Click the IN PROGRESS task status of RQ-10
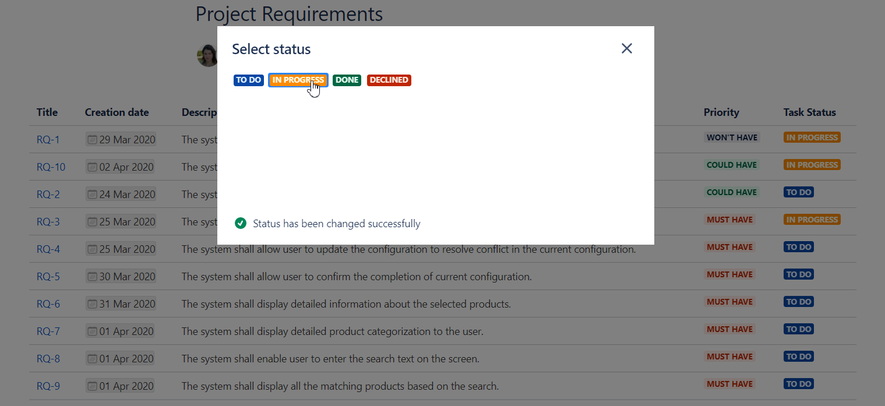This screenshot has width=885, height=406. 812,165
